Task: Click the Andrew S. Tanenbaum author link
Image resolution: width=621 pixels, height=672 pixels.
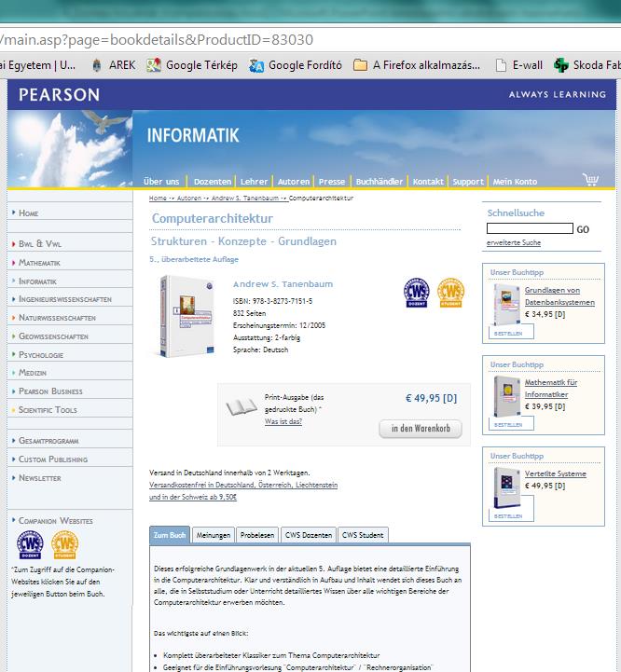Action: tap(283, 283)
